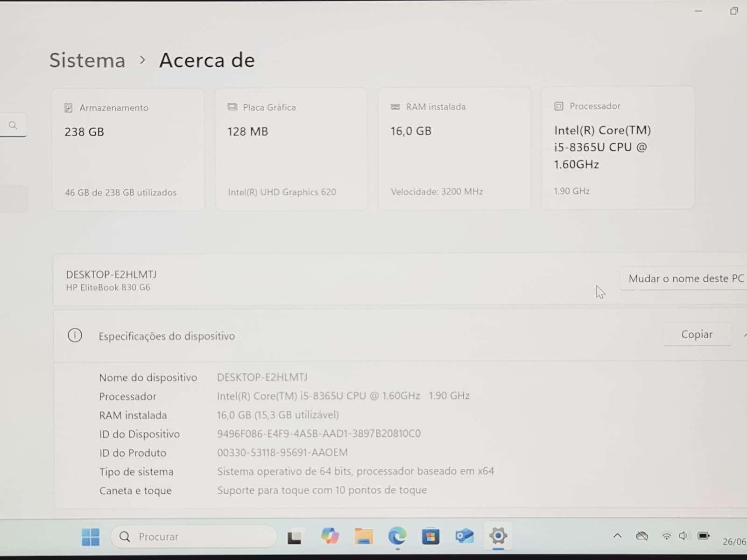Click 'Suporte para toque com 10 pontos' text
Viewport: 747px width, 560px height.
tap(322, 490)
